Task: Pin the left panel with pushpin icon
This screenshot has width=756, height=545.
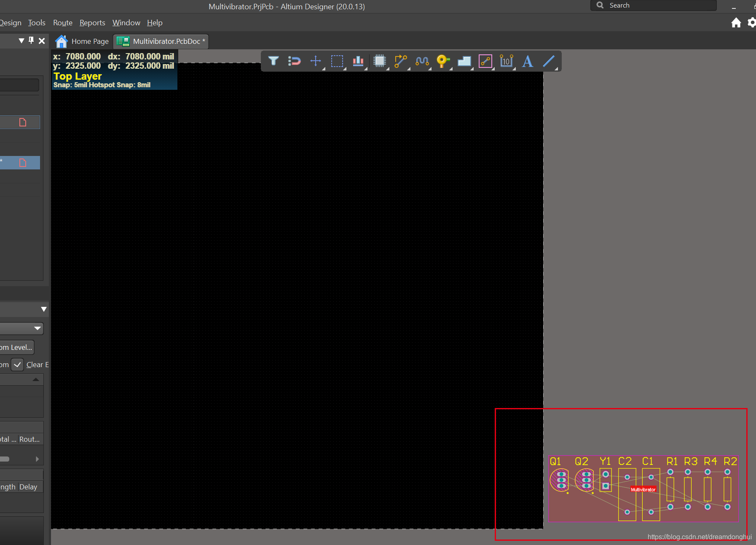Action: [x=31, y=40]
